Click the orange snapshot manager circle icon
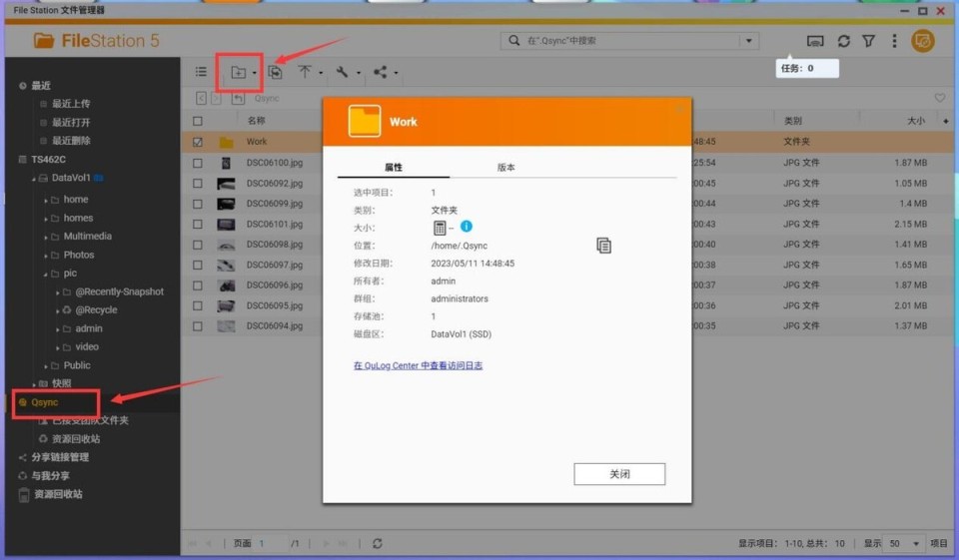 coord(922,41)
